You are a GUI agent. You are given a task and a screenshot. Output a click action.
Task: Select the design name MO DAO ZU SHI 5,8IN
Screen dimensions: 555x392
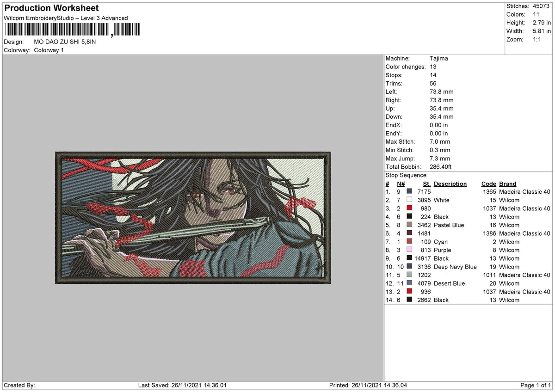65,42
